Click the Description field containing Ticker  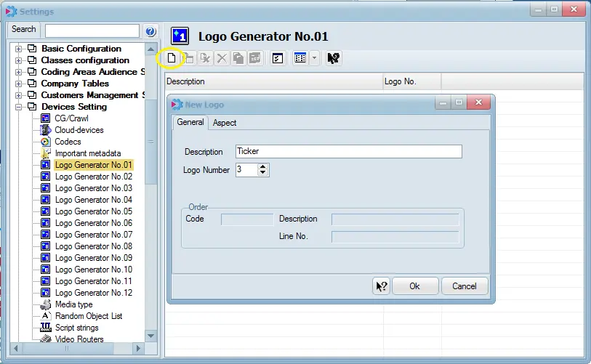click(x=348, y=151)
